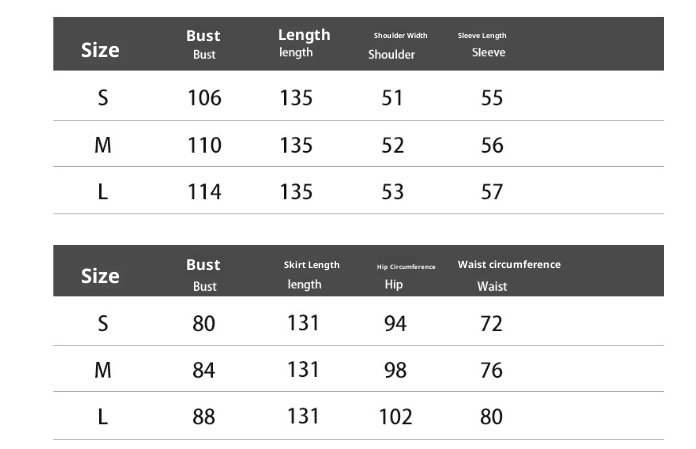The image size is (696, 449).
Task: Click the Size header in the top table
Action: [x=100, y=50]
